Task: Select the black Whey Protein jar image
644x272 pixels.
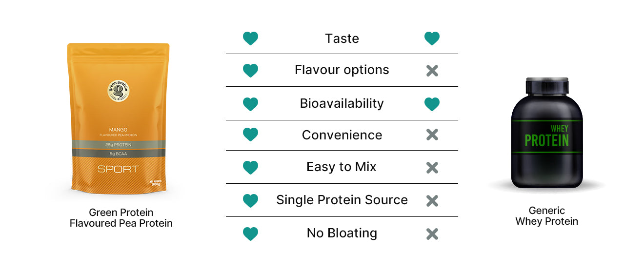Action: (x=546, y=133)
